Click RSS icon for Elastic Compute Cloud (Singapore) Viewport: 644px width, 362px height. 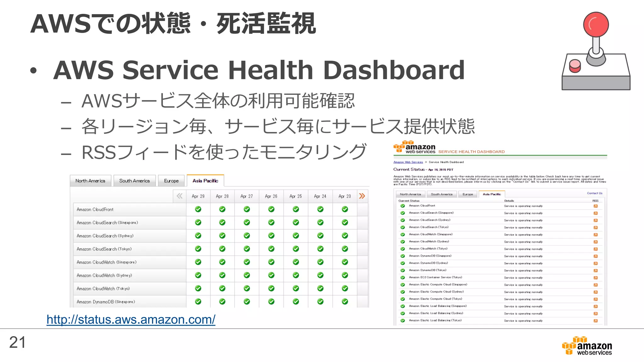pos(596,285)
